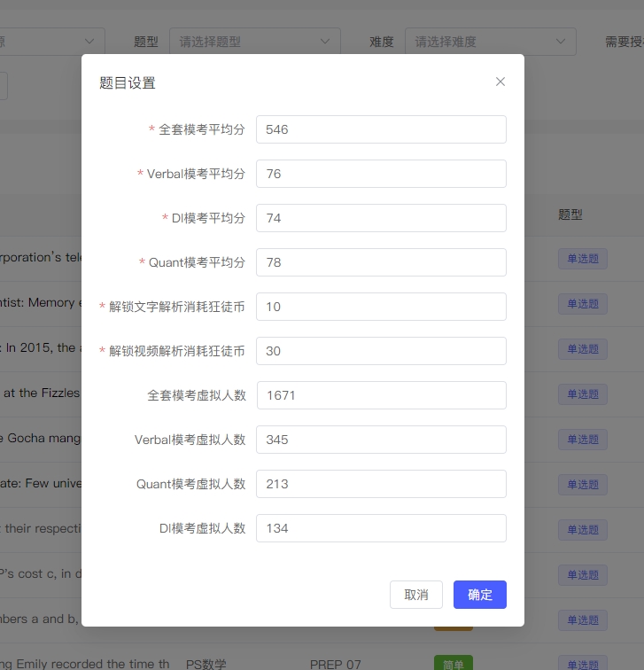Click the DI模考虚拟人数 input field
Image resolution: width=644 pixels, height=670 pixels.
point(381,528)
